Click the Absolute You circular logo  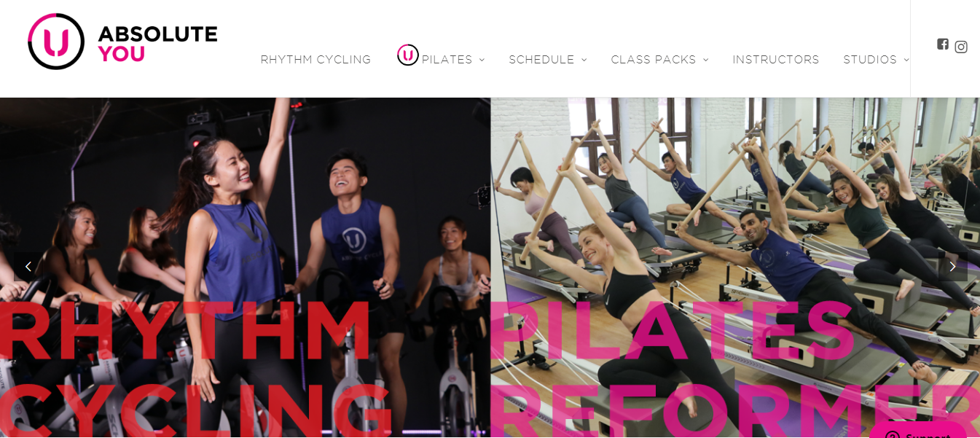[56, 42]
